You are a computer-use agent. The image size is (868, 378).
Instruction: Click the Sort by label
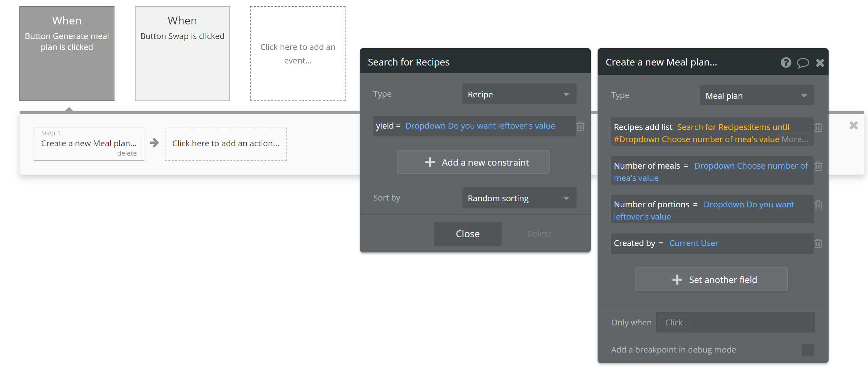(387, 198)
